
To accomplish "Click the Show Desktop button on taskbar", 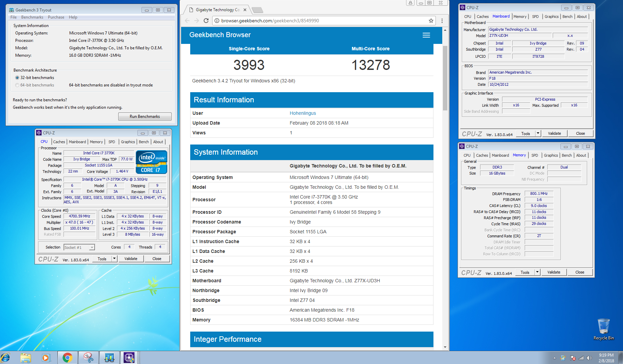I will [x=621, y=358].
